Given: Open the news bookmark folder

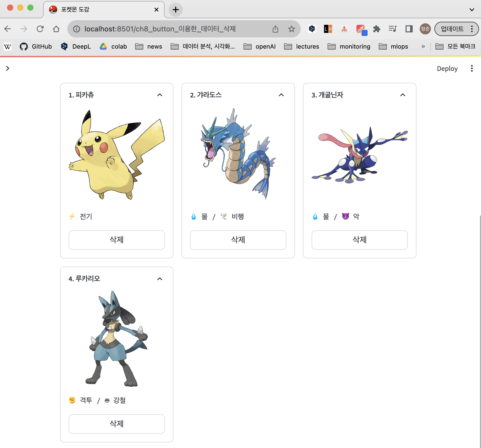Looking at the screenshot, I should pos(149,47).
